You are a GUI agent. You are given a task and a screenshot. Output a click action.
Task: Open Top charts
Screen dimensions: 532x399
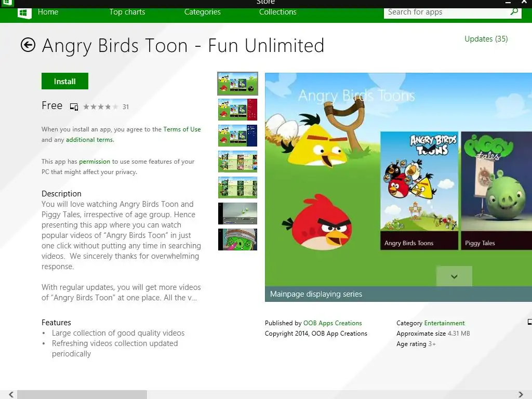click(x=127, y=12)
